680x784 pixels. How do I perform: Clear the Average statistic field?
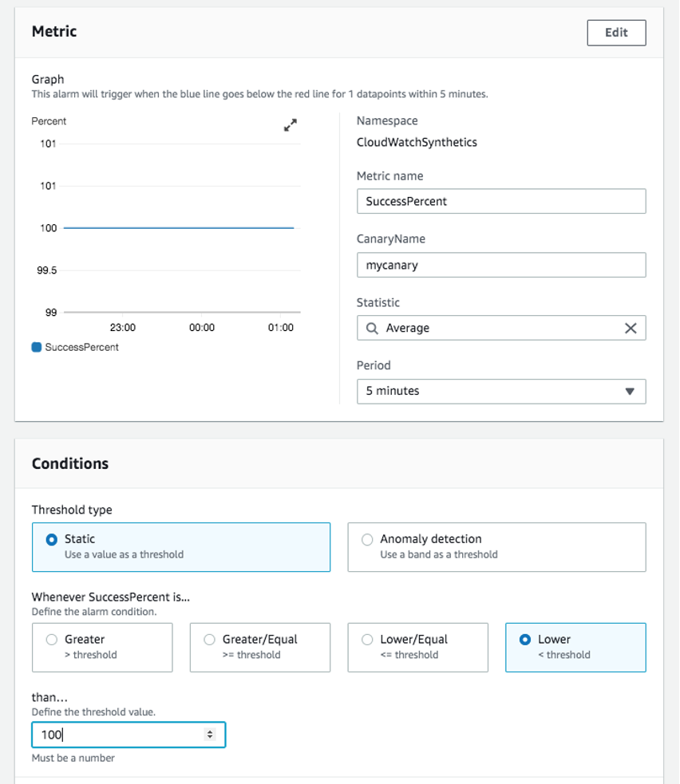pyautogui.click(x=630, y=328)
